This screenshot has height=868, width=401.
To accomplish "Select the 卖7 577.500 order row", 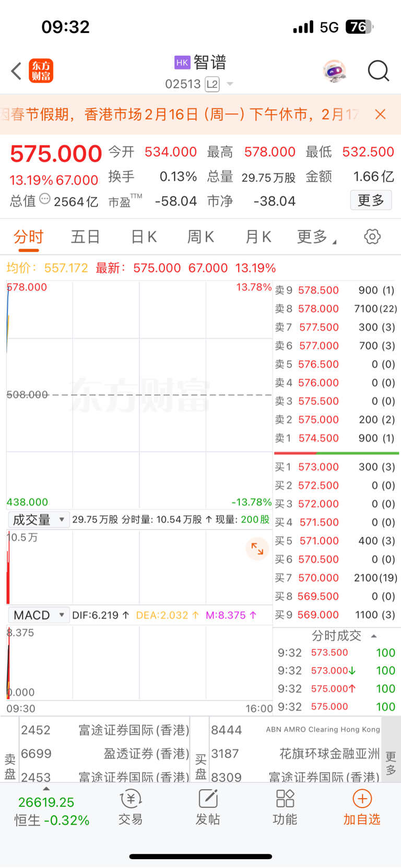I will pyautogui.click(x=336, y=327).
